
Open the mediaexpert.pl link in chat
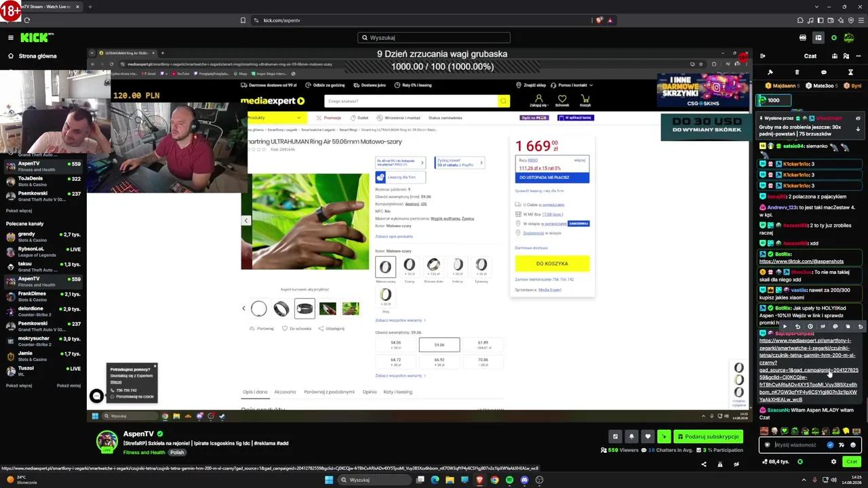tap(808, 369)
